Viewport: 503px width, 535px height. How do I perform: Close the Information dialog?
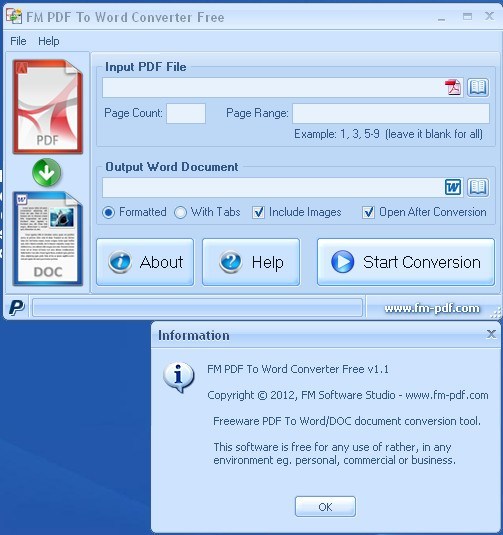coord(491,334)
